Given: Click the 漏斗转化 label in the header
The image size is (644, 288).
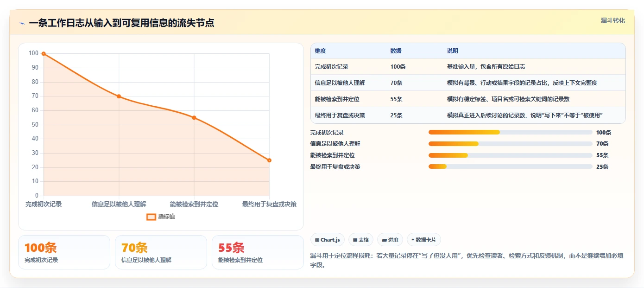Looking at the screenshot, I should (613, 21).
